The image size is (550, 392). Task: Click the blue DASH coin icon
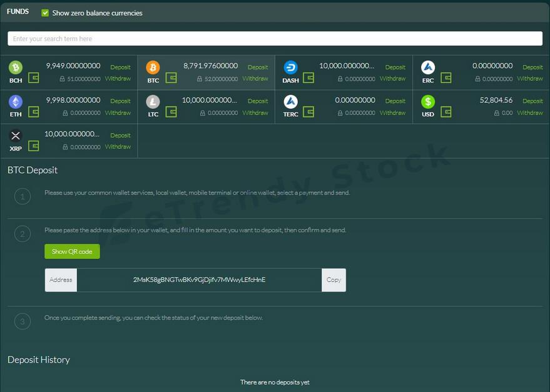[x=290, y=68]
